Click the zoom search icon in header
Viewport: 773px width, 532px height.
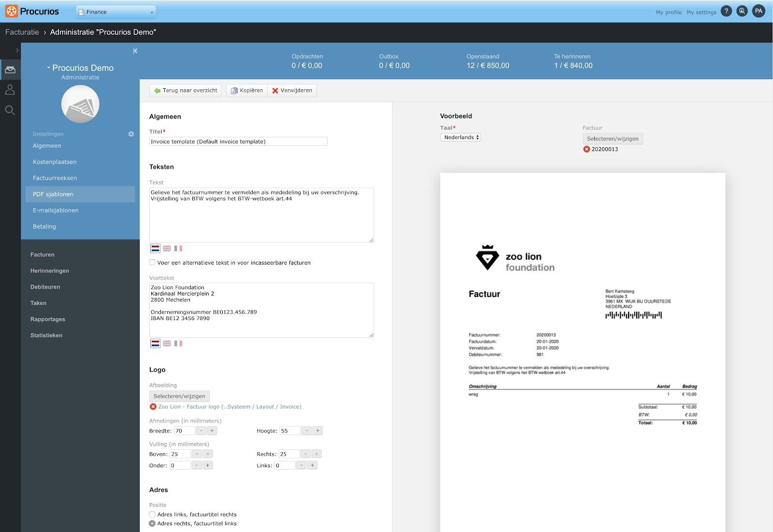742,11
